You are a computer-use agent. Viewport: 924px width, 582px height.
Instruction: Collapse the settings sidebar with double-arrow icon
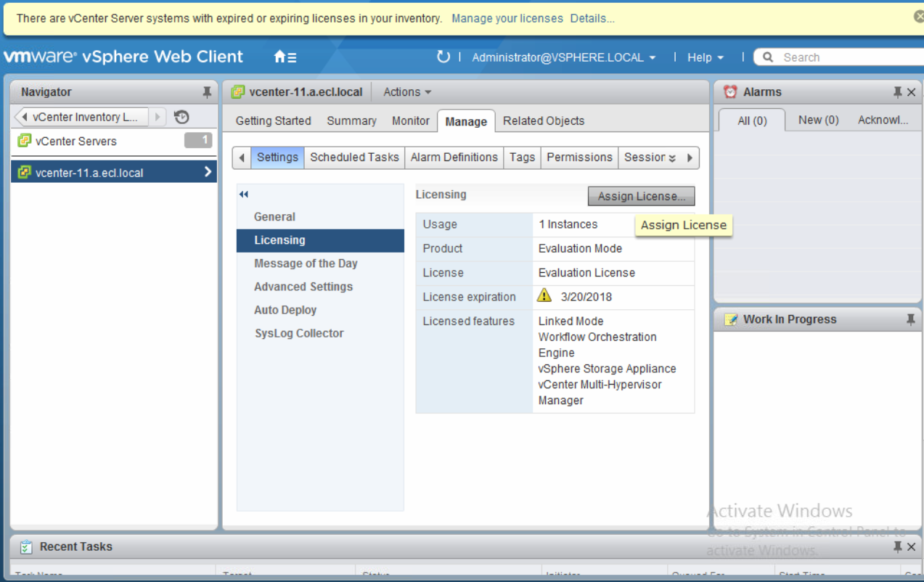point(244,194)
